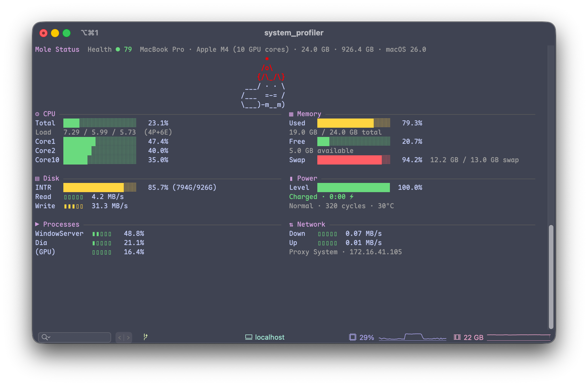The image size is (588, 386).
Task: Click the green Health status dot
Action: (118, 49)
